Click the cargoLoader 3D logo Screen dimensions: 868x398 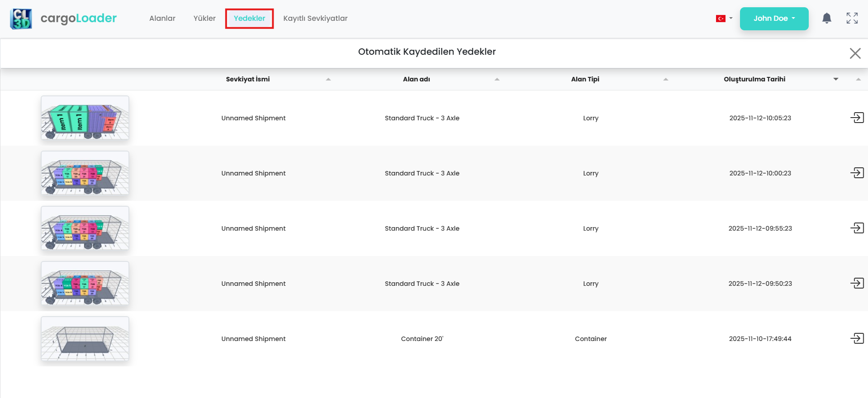pos(21,19)
